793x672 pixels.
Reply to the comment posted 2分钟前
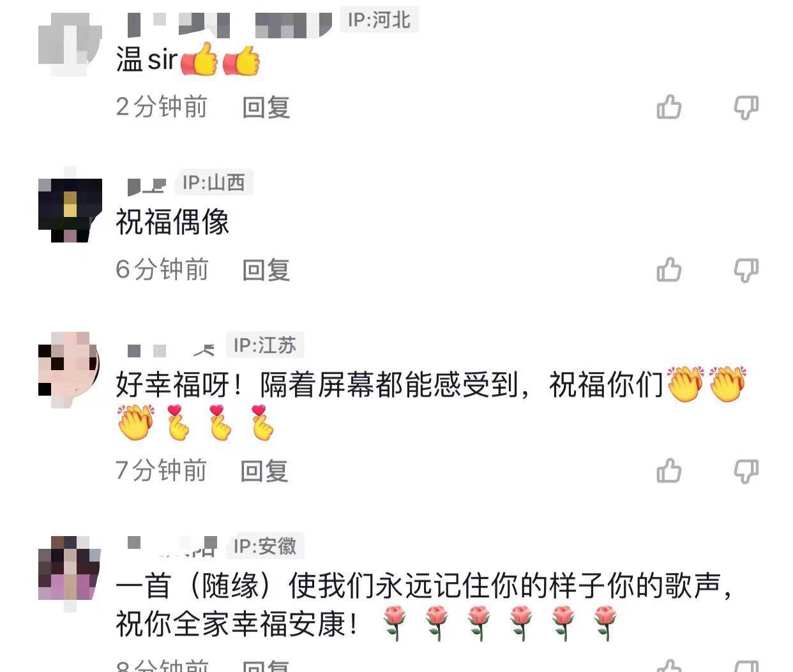[266, 107]
